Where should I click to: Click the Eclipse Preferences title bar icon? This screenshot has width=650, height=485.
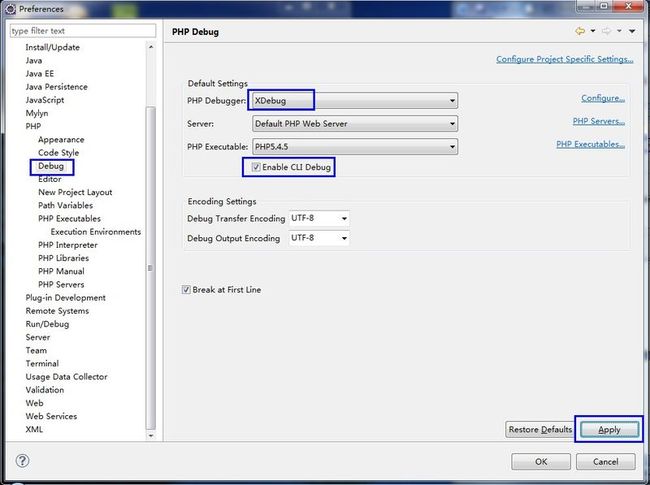[x=11, y=9]
